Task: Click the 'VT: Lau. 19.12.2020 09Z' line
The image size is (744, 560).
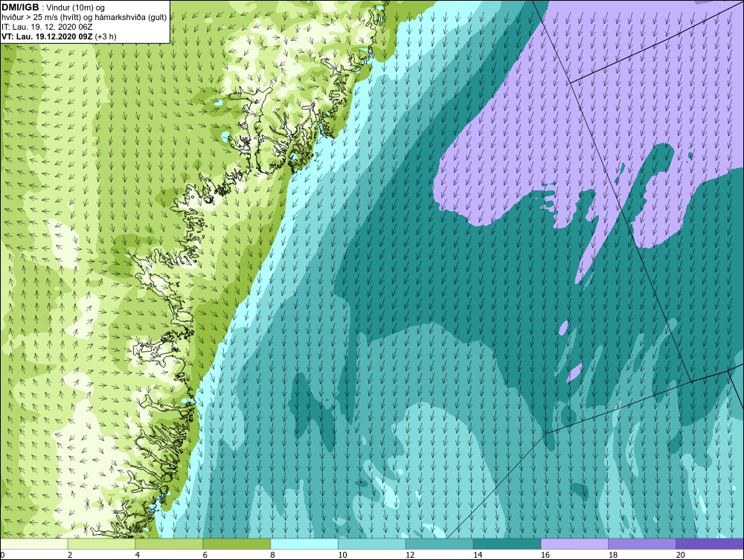Action: (x=48, y=36)
